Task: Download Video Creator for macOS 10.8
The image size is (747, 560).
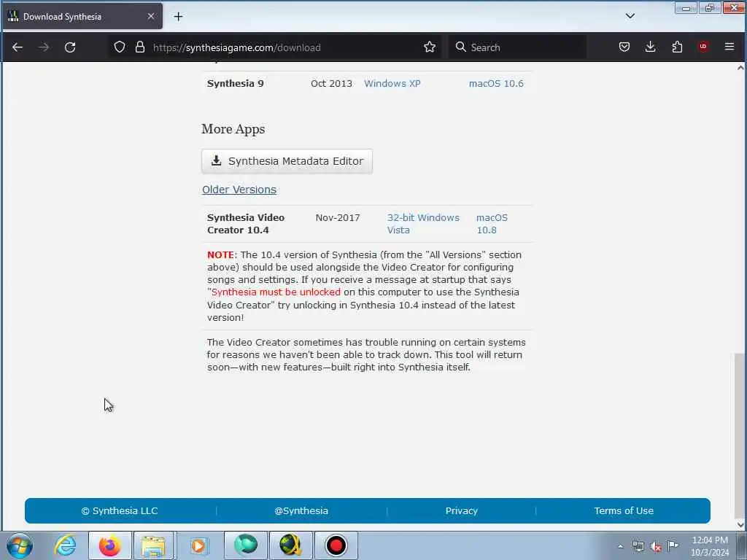Action: pyautogui.click(x=492, y=224)
